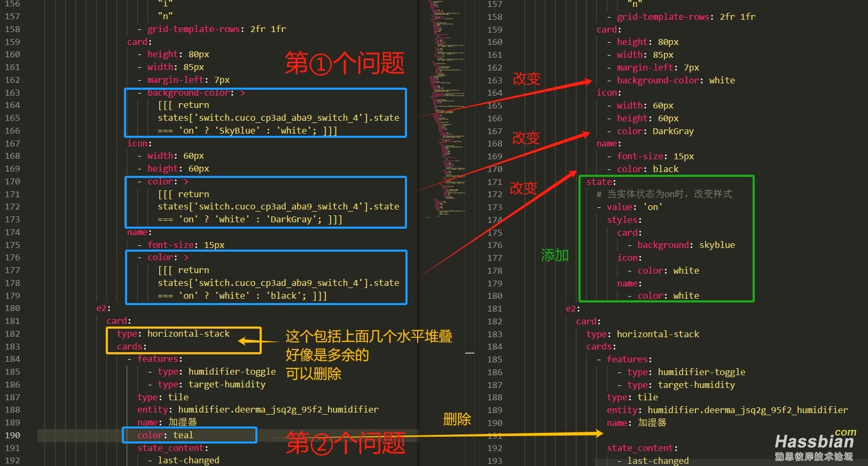The width and height of the screenshot is (868, 466).
Task: Click 'type: horizontal-stack' on left line 182
Action: (173, 333)
